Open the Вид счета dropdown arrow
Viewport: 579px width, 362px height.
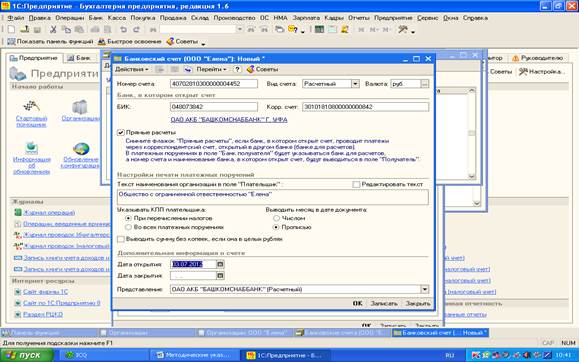[355, 84]
